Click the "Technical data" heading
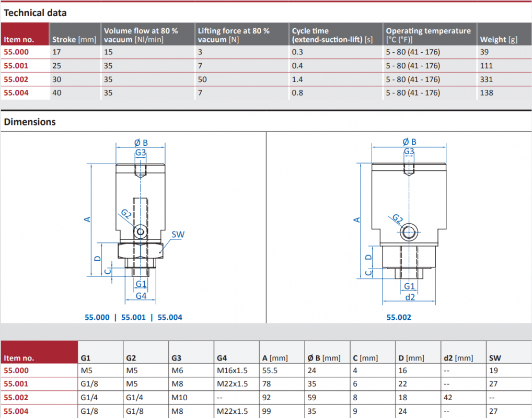The image size is (532, 418). click(35, 13)
